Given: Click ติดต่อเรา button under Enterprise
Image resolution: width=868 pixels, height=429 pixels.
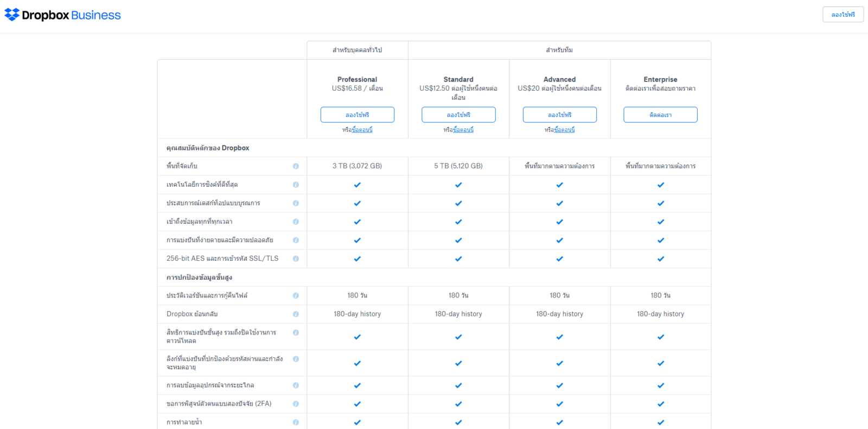Looking at the screenshot, I should (661, 115).
